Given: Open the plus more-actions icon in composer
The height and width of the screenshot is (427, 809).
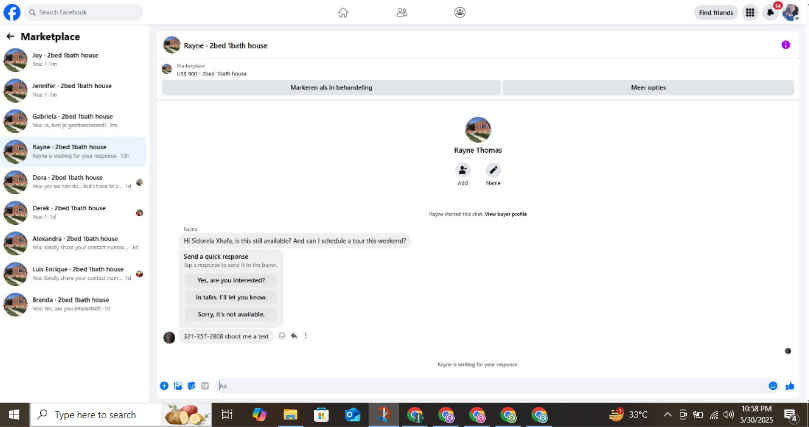Looking at the screenshot, I should pyautogui.click(x=164, y=386).
